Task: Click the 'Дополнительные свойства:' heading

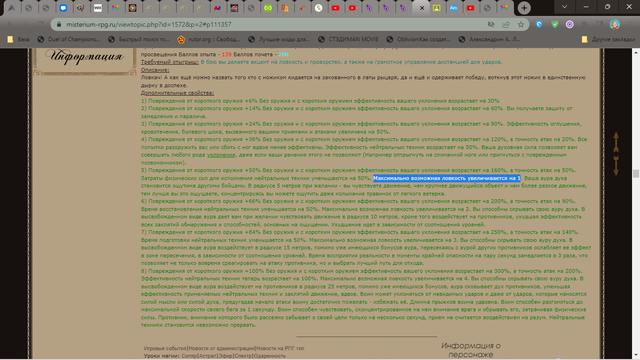Action: click(177, 93)
